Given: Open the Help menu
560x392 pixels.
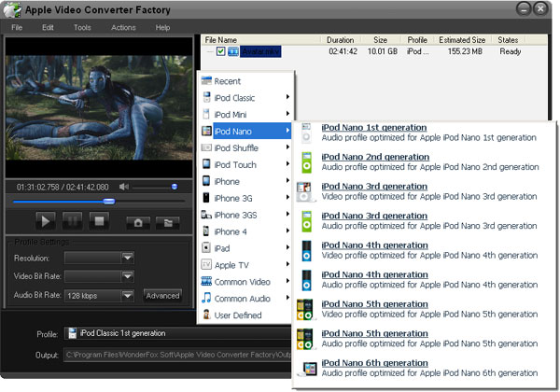Looking at the screenshot, I should (162, 27).
